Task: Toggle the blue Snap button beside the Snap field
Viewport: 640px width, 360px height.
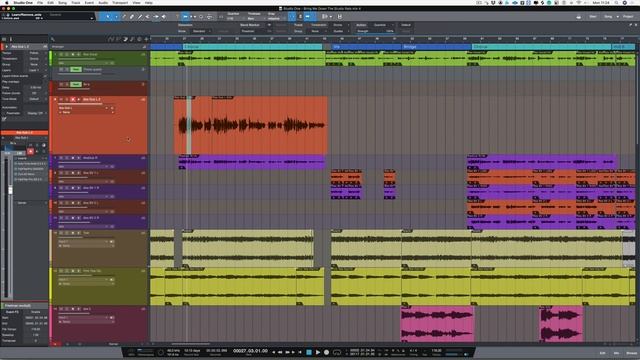Action: [292, 17]
